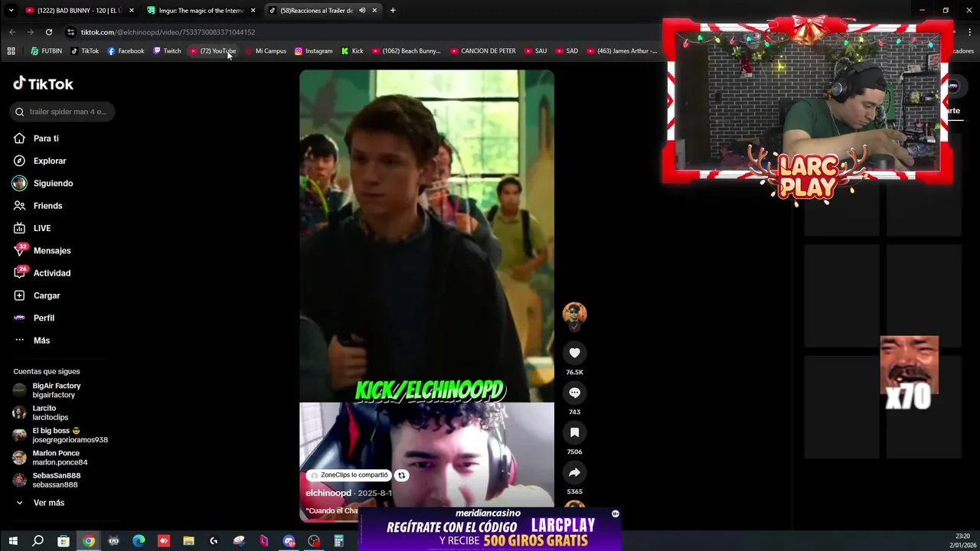Open the (72) YouTube bookmark
This screenshot has height=551, width=980.
(x=213, y=51)
